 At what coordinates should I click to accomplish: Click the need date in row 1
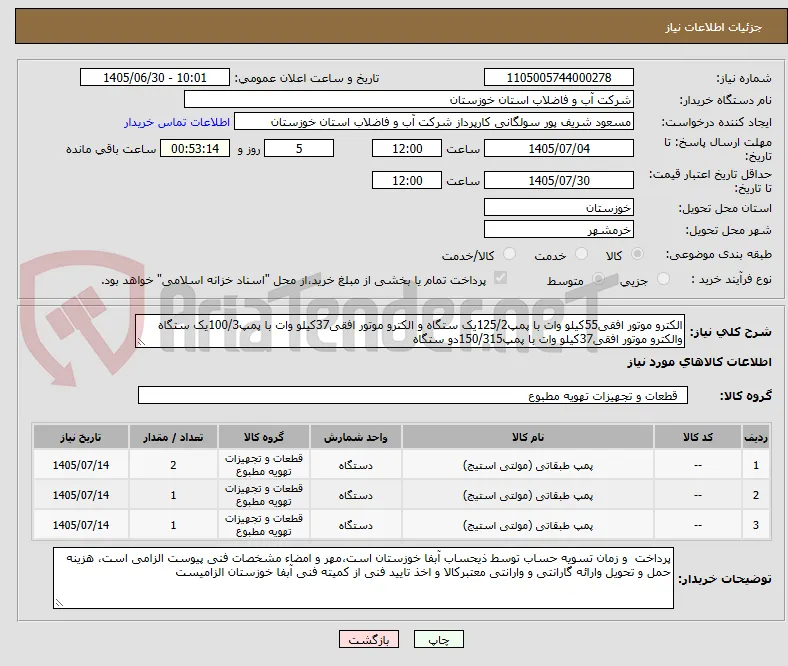[81, 465]
